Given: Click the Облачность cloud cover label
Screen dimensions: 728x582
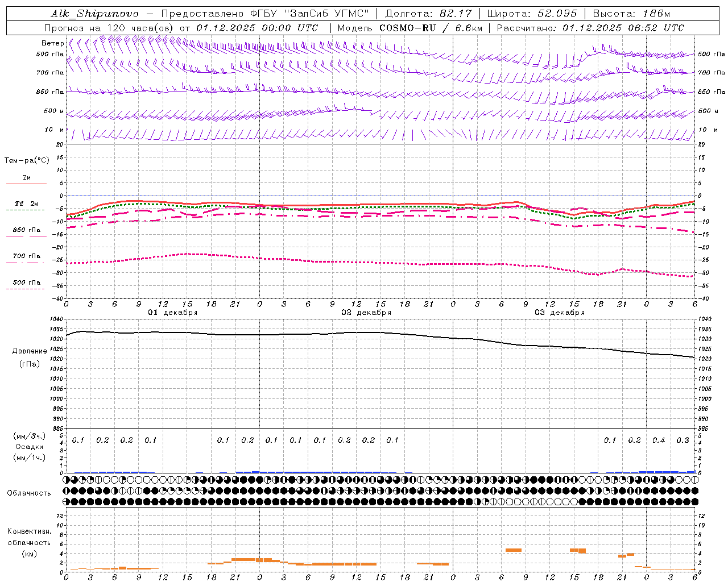Looking at the screenshot, I should 29,493.
